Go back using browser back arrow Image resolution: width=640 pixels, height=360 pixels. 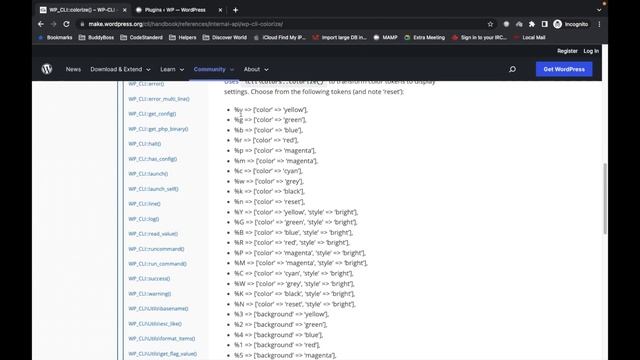click(41, 24)
